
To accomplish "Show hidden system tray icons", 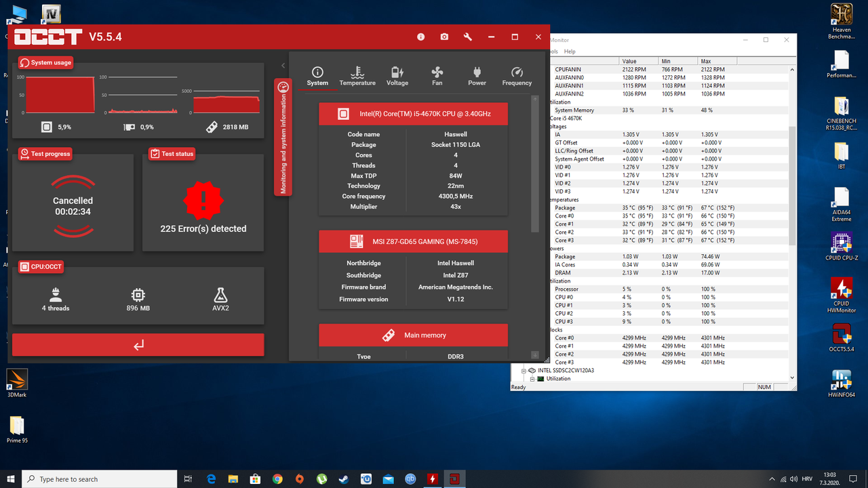I will [773, 479].
